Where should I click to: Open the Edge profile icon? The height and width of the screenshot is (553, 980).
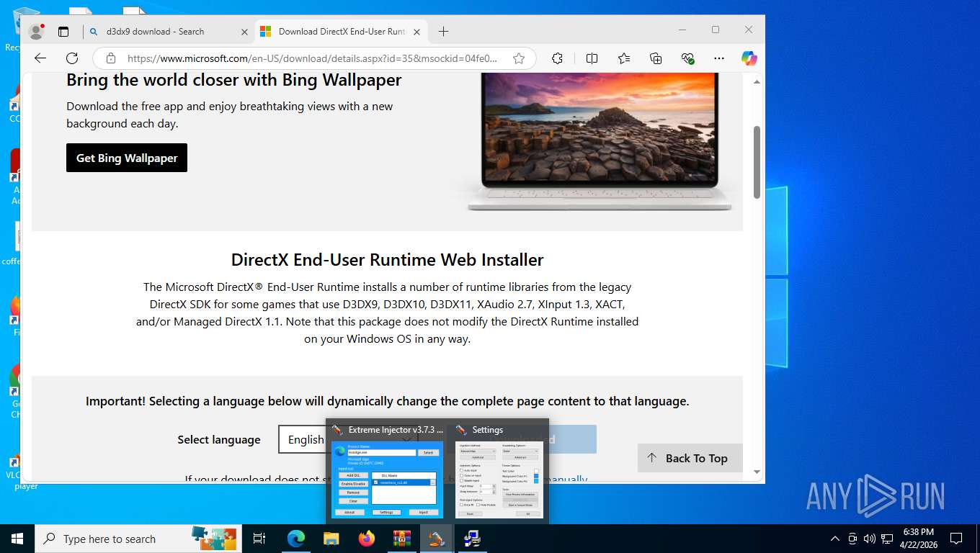tap(36, 32)
